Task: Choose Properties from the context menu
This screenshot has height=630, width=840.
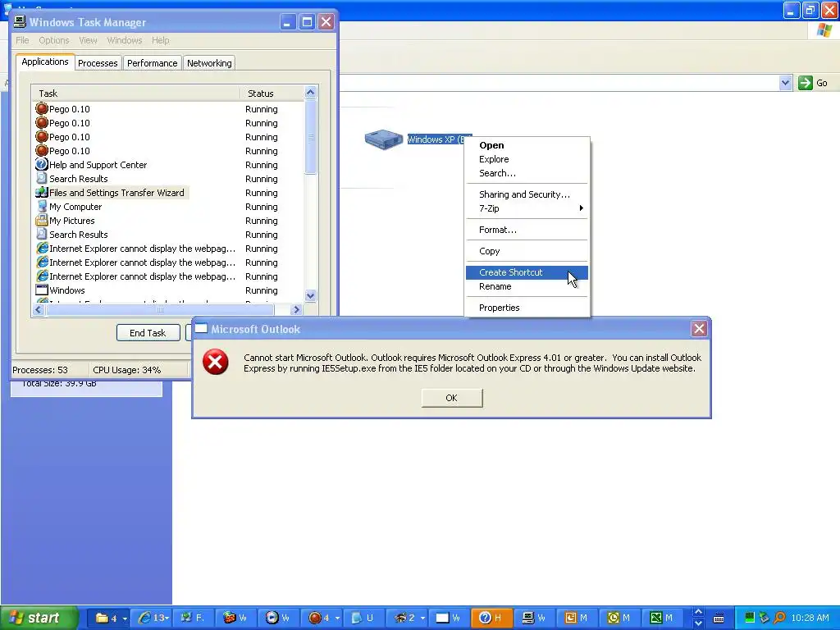Action: tap(527, 308)
